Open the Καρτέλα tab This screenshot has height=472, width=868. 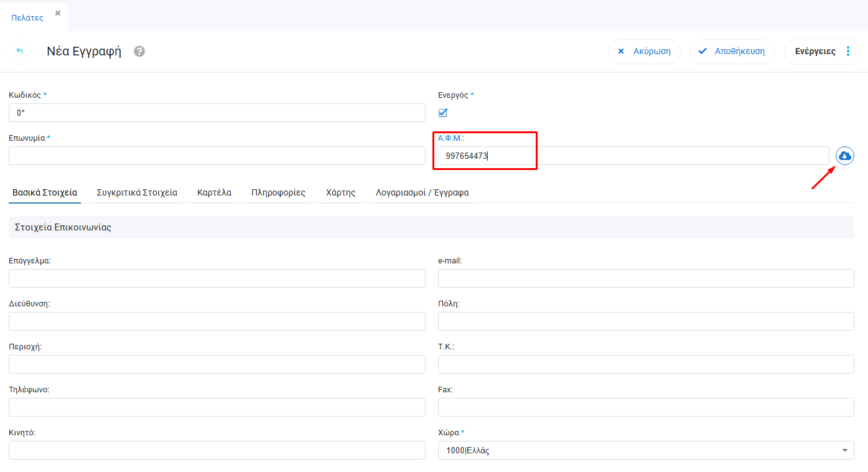tap(214, 192)
